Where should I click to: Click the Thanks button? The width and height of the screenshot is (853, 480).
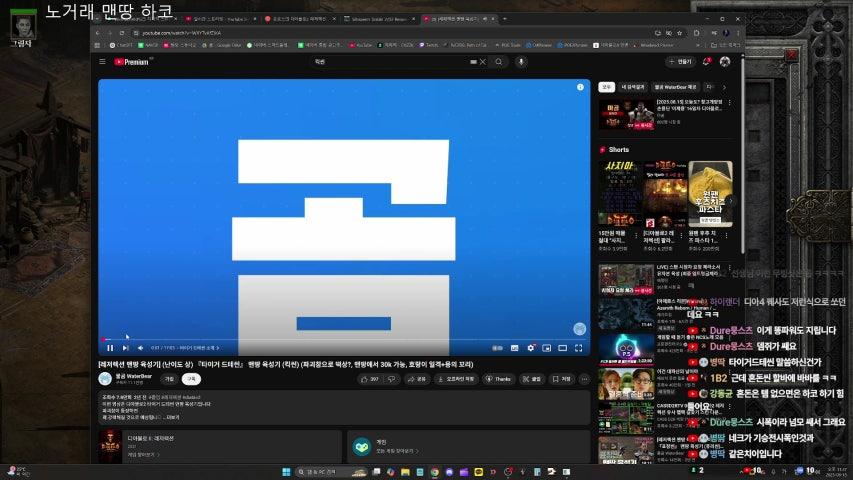(x=499, y=379)
